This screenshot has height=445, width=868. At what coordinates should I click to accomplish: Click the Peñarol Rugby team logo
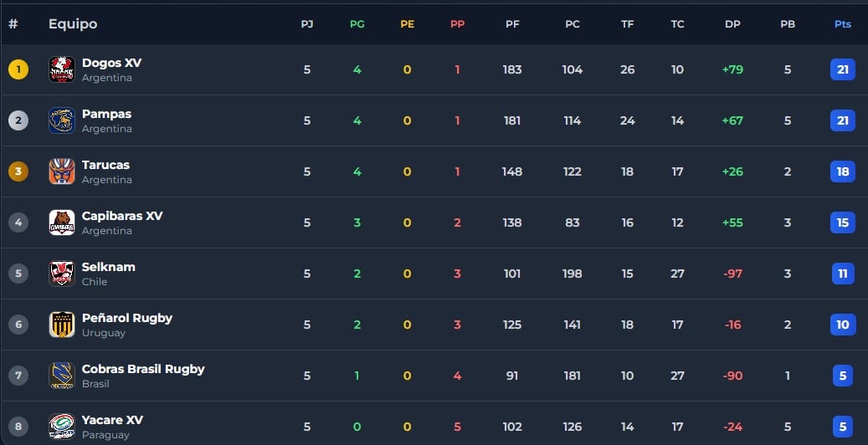[x=62, y=325]
